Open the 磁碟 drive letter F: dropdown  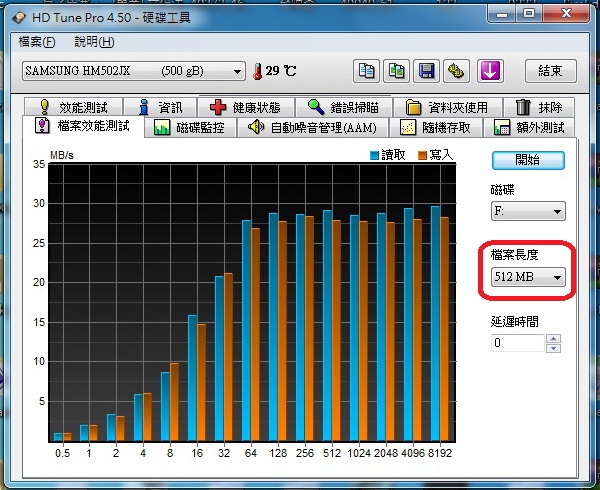528,211
